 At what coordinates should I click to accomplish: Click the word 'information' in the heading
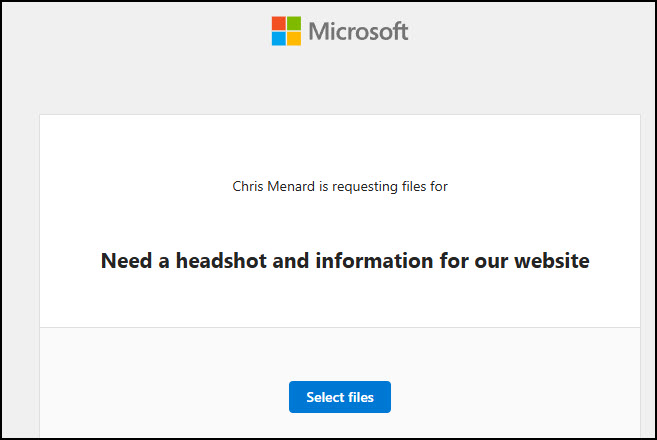point(374,261)
